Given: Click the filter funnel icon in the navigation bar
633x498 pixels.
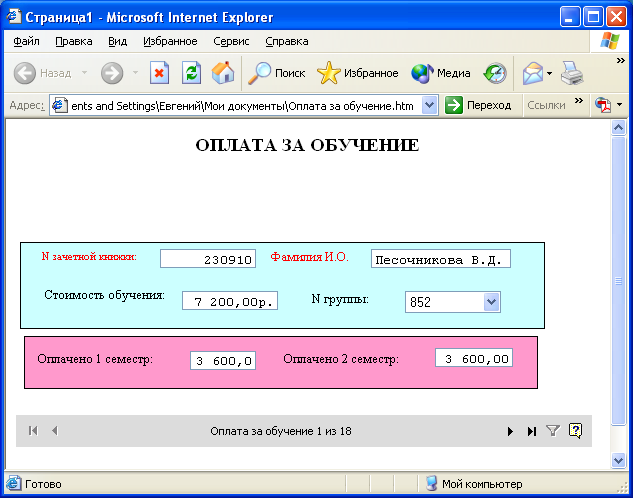Looking at the screenshot, I should coord(553,431).
